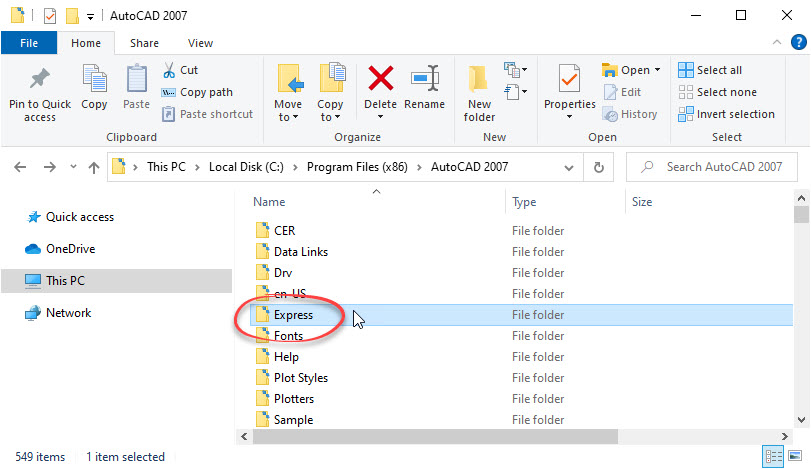
Task: Expand the address bar history dropdown
Action: pyautogui.click(x=569, y=168)
